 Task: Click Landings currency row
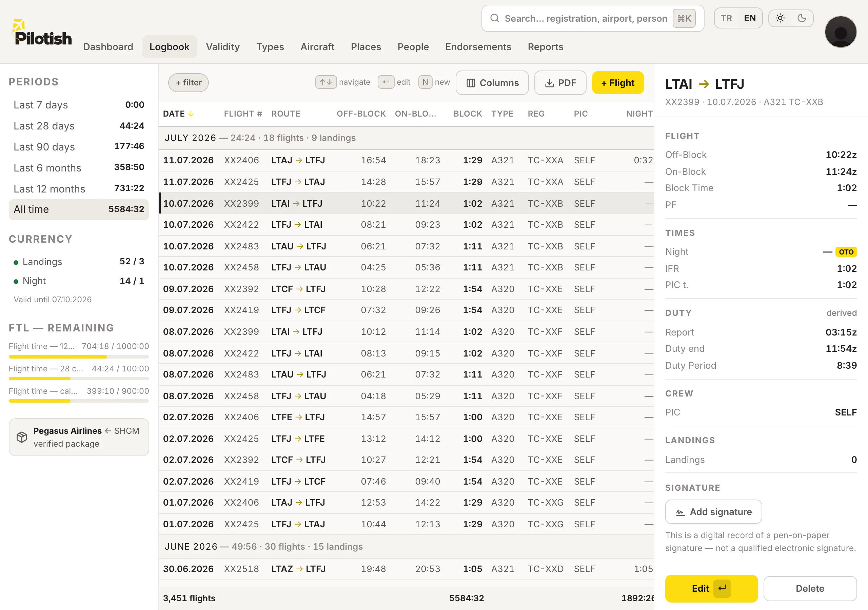pos(79,262)
